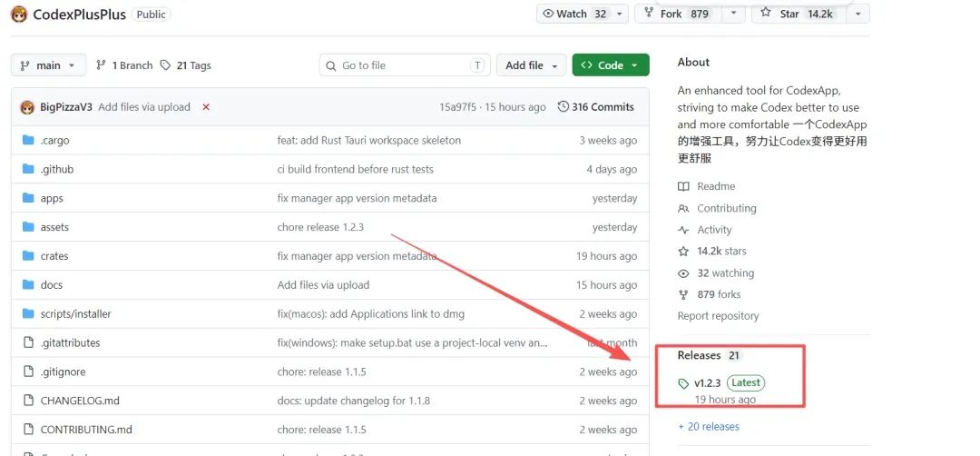Open the CHANGELOG.md file name
Image resolution: width=980 pixels, height=456 pixels.
[80, 401]
